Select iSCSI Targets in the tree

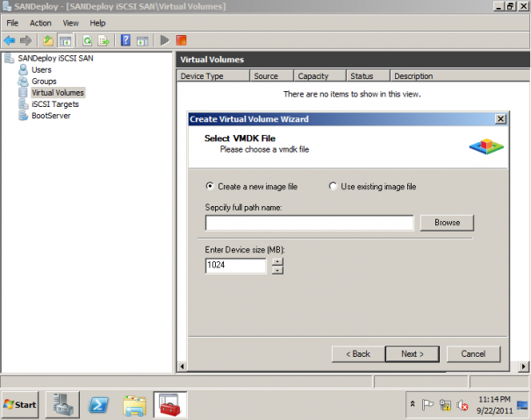(55, 104)
